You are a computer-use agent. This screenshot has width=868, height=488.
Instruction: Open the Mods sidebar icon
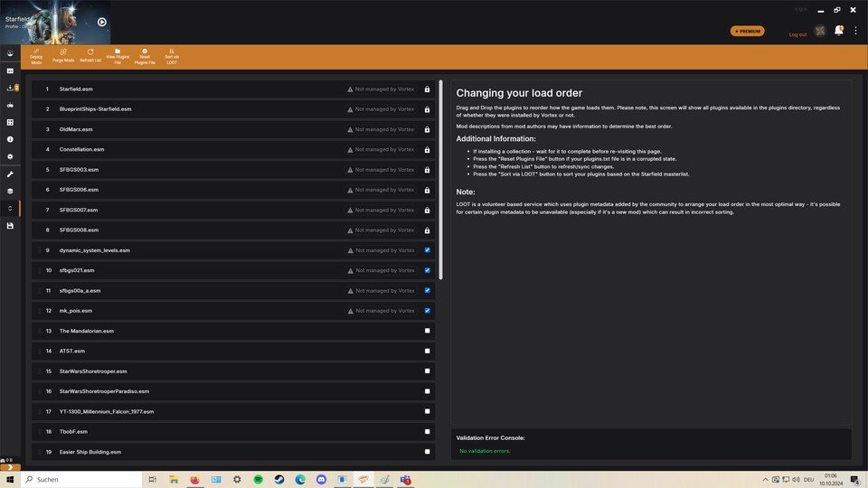tap(10, 70)
